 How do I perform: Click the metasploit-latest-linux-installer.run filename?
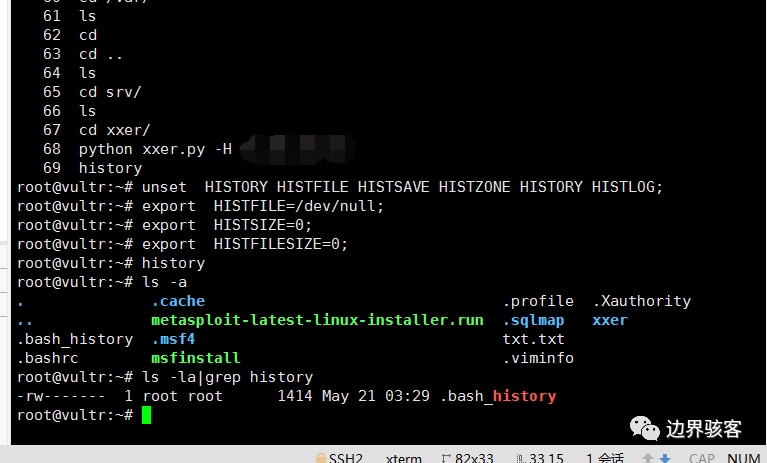[317, 320]
